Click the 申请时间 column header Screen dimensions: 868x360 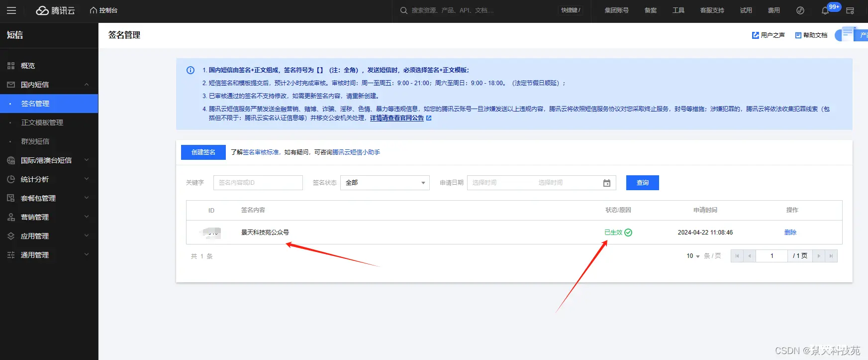705,210
